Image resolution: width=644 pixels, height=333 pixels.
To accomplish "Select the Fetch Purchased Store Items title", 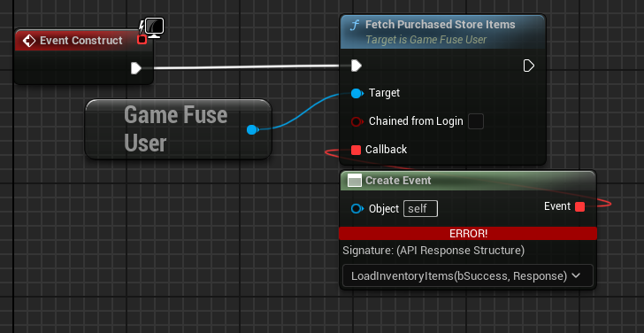I will [441, 25].
